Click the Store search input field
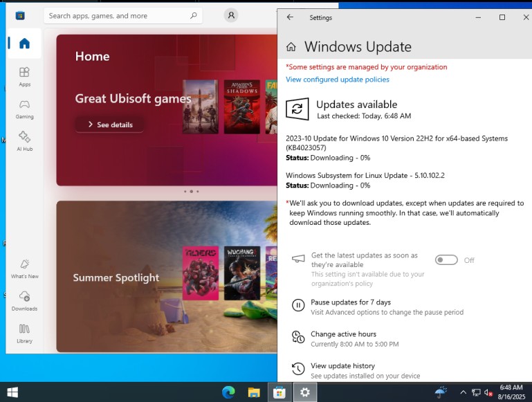The image size is (532, 402). [123, 16]
